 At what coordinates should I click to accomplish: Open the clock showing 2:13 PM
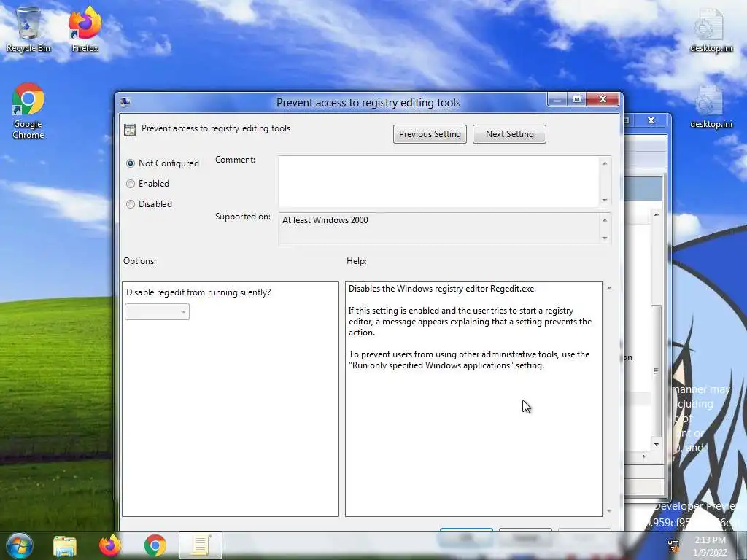[x=710, y=546]
